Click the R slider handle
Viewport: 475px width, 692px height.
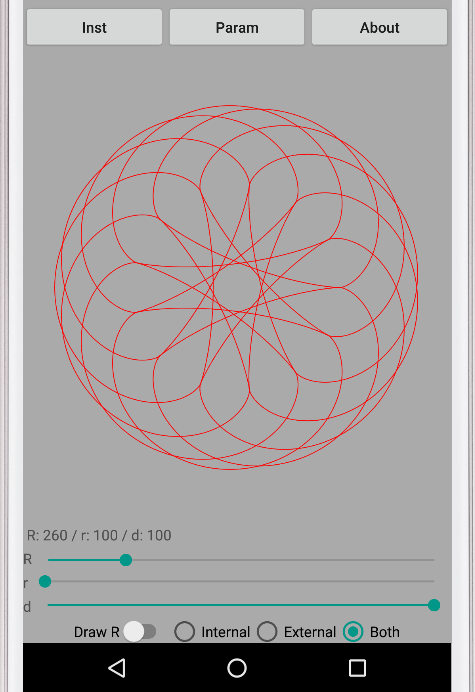[126, 560]
